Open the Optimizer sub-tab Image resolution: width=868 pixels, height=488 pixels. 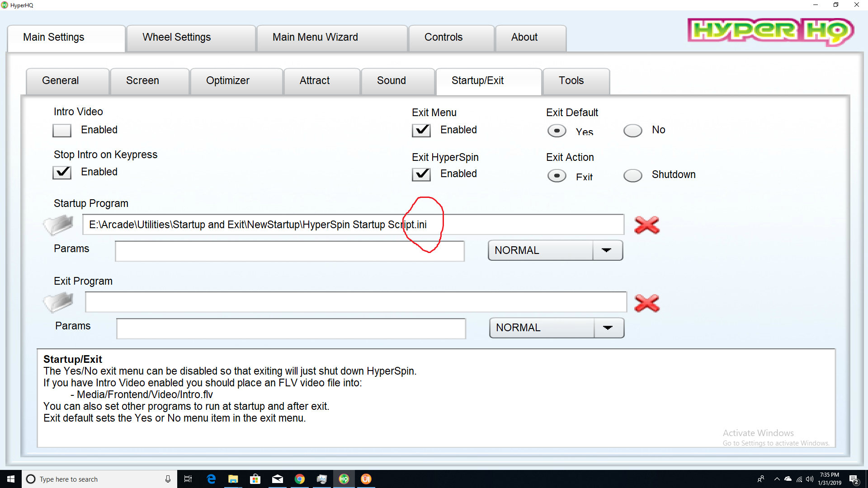(x=227, y=81)
